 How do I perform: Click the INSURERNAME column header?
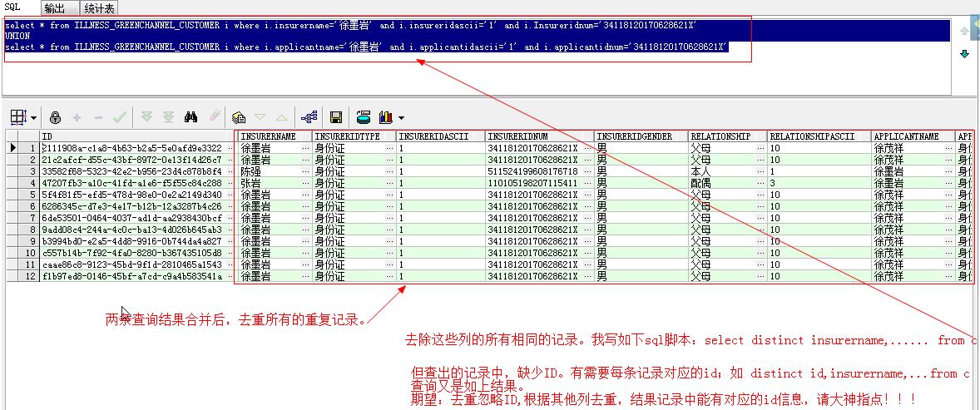pyautogui.click(x=275, y=136)
